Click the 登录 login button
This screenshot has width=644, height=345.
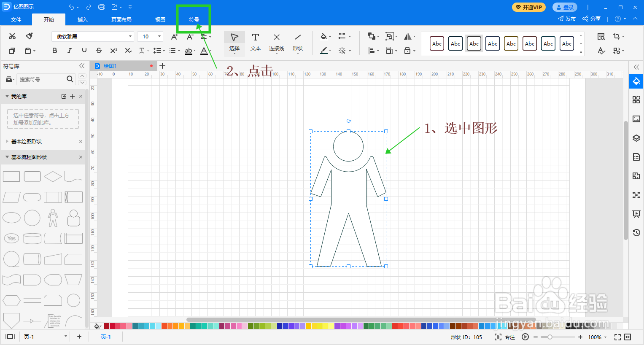coord(565,7)
